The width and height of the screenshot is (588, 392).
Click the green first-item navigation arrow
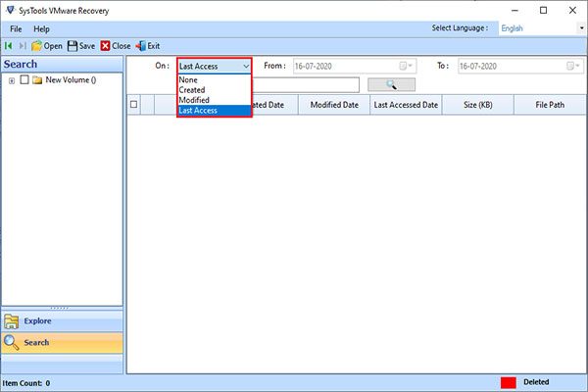click(x=8, y=46)
